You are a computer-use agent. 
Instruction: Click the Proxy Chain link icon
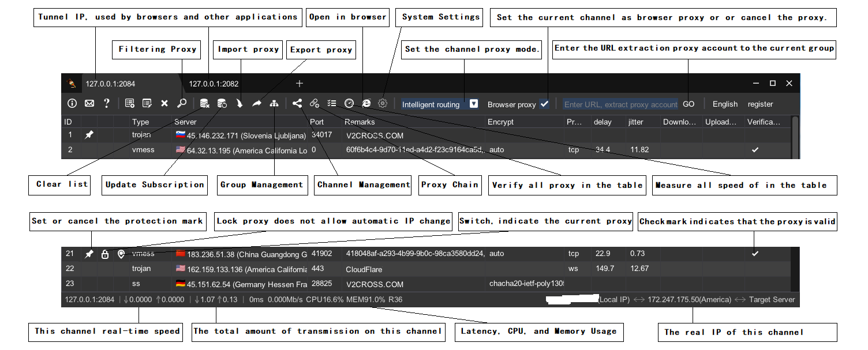click(x=315, y=104)
